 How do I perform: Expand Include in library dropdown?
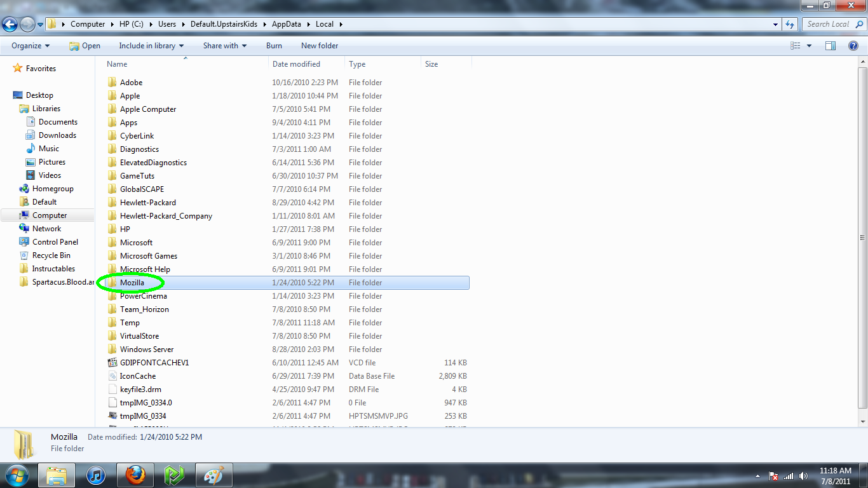click(x=151, y=46)
